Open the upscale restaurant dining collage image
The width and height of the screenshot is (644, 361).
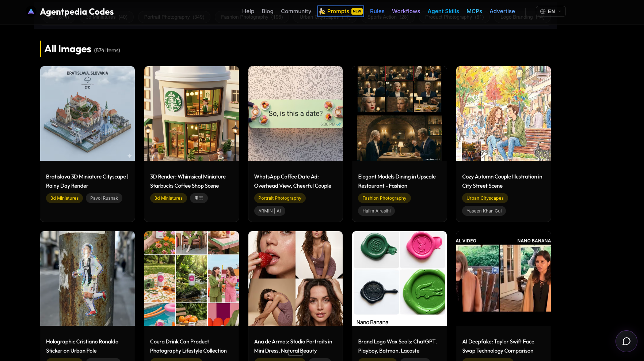pyautogui.click(x=399, y=113)
